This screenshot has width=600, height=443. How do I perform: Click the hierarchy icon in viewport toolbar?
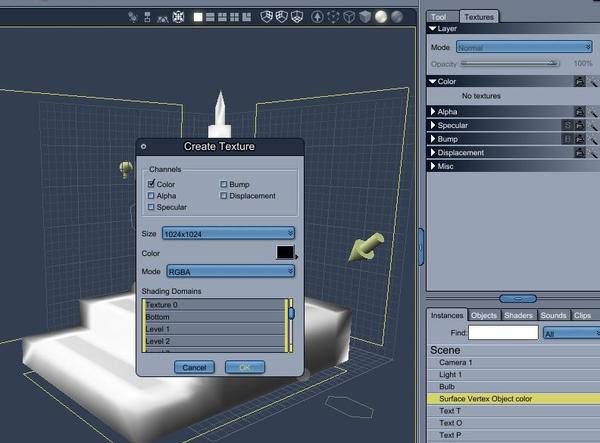coord(147,17)
